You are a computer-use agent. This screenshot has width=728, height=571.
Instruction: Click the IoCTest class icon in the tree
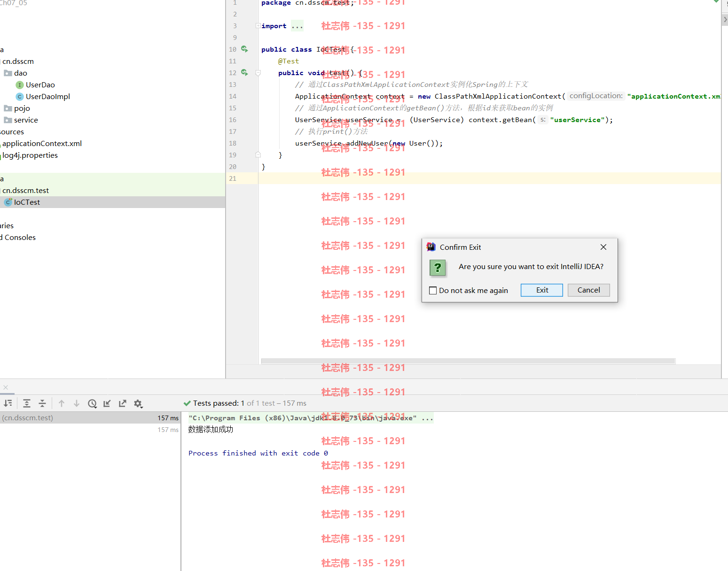[8, 202]
